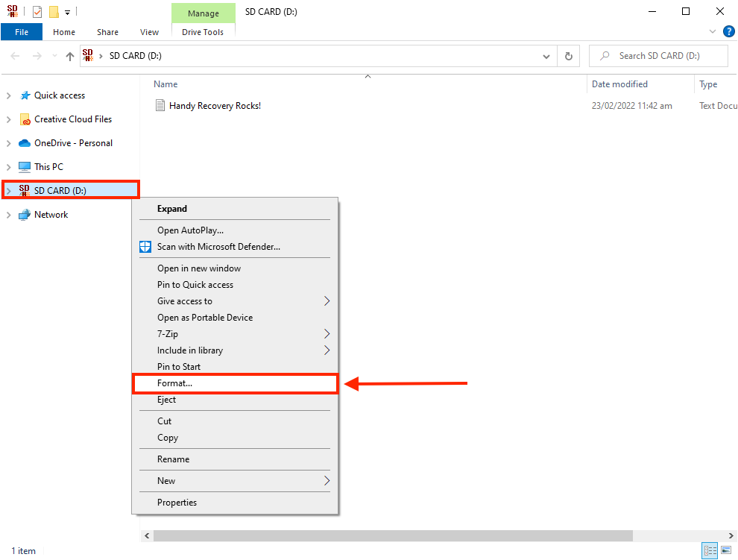Screen dimensions: 738x560
Task: Expand the OneDrive - Personal node
Action: [x=8, y=143]
